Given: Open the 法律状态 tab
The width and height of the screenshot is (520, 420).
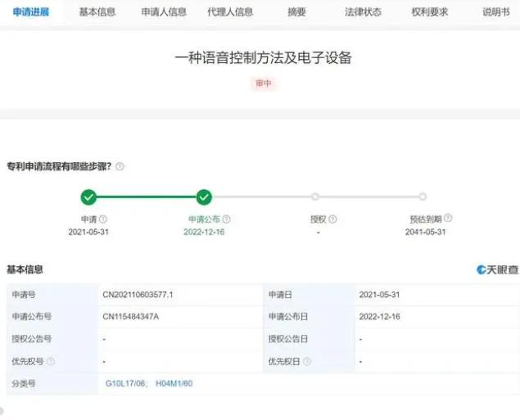Looking at the screenshot, I should (x=363, y=12).
